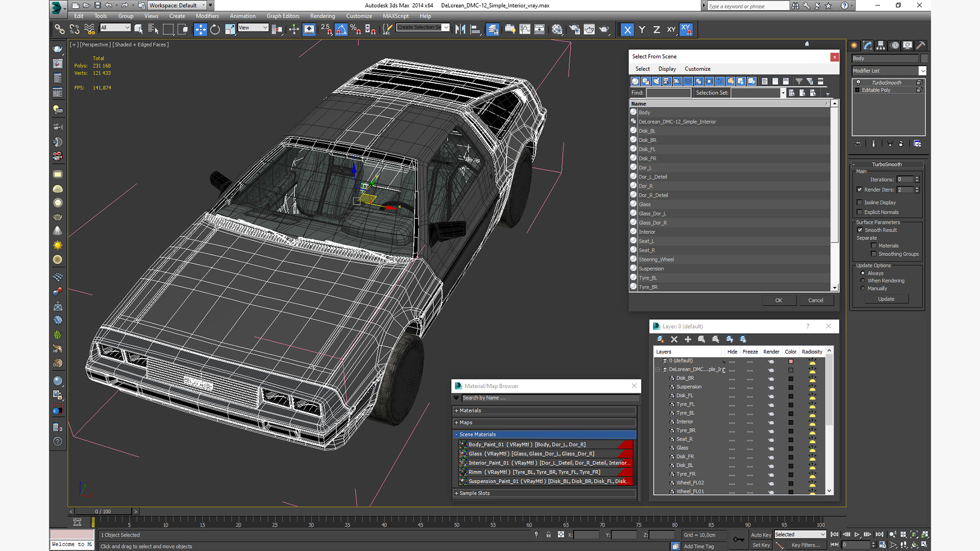980x551 pixels.
Task: Collapse the Scene Materials rollout
Action: tap(545, 435)
